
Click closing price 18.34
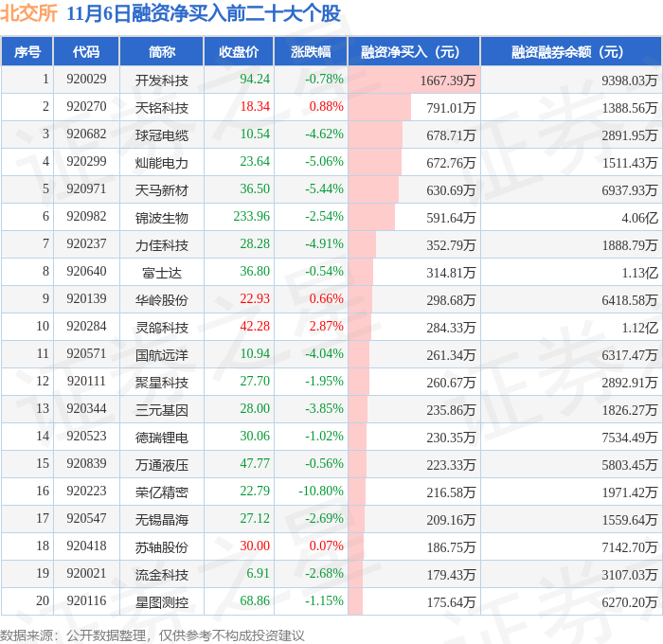(255, 107)
